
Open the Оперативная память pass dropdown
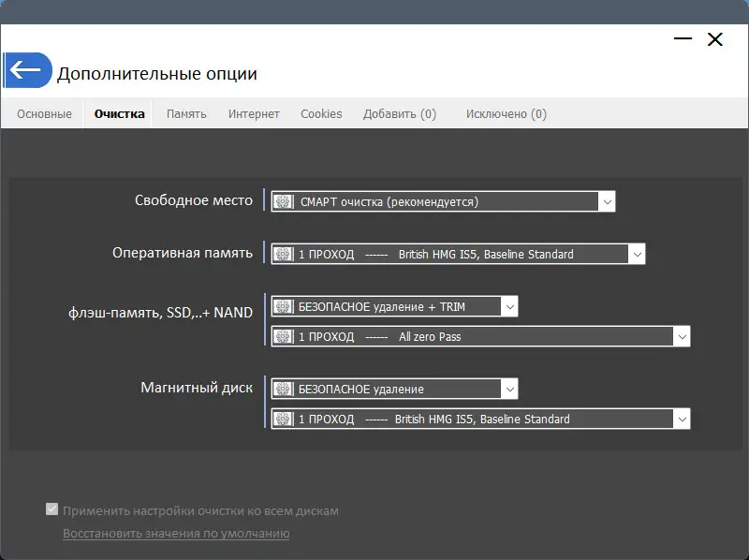pos(637,254)
